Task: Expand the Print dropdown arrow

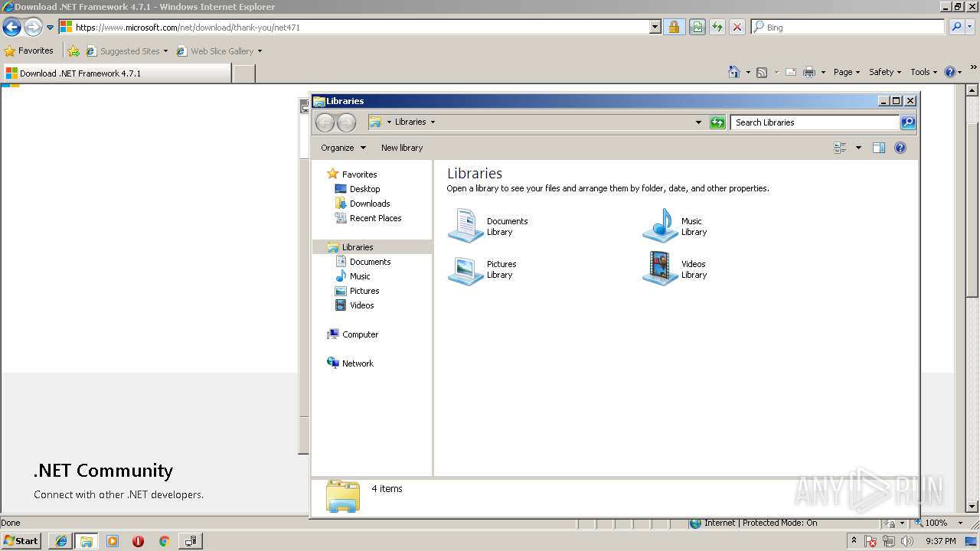Action: (x=823, y=72)
